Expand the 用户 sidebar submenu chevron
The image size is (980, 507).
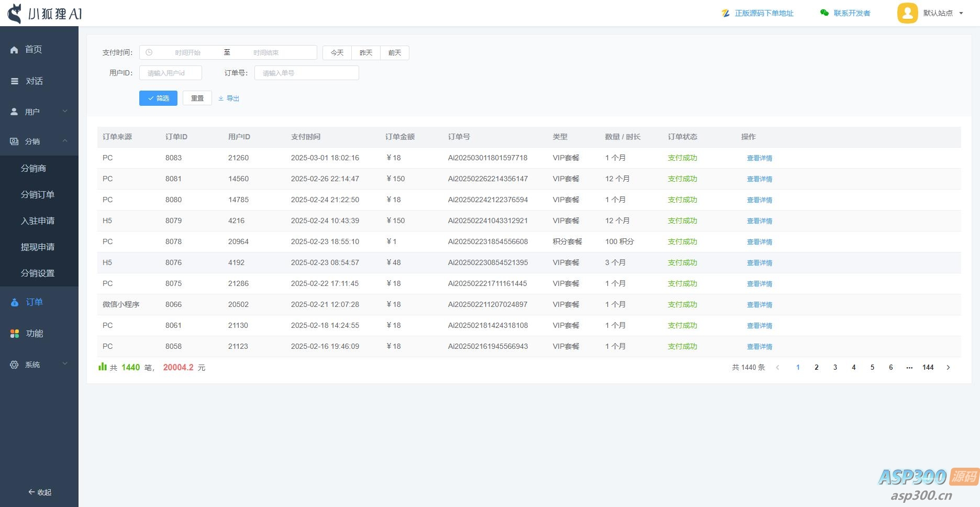point(65,111)
